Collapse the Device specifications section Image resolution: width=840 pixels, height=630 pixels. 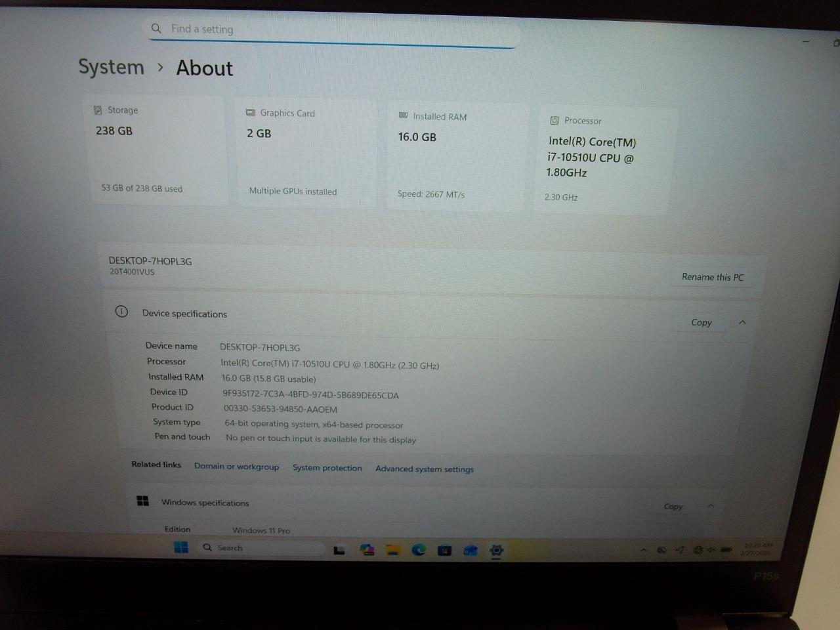[x=742, y=322]
